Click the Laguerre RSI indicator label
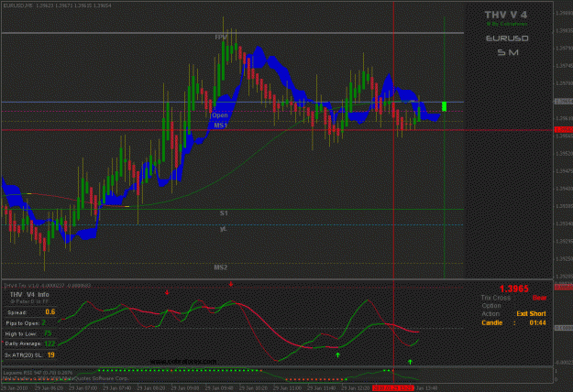This screenshot has width=573, height=392. click(x=38, y=373)
